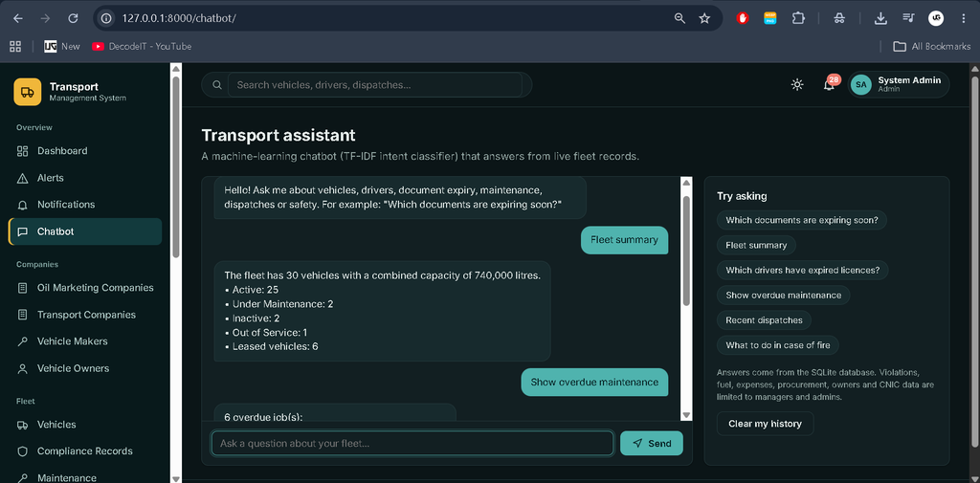Click the Vehicle Makers wrench icon
The image size is (980, 483).
point(23,341)
